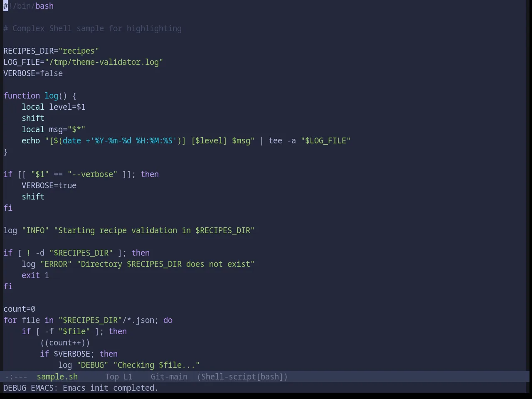Click the 'echo' command

(31, 140)
